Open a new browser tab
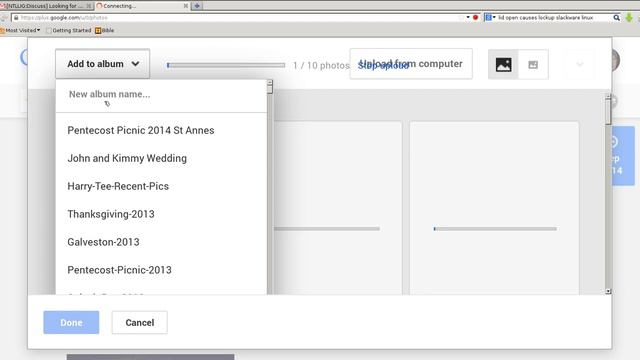640x360 pixels. point(197,6)
